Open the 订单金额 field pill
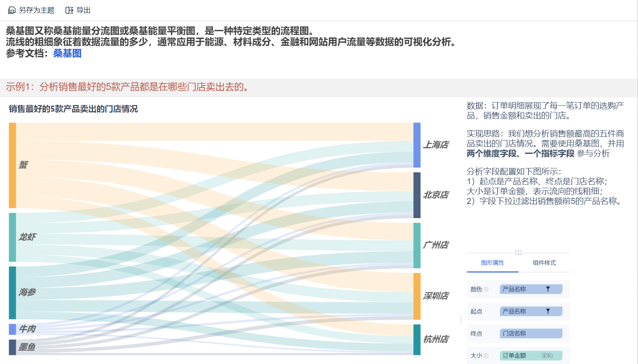The height and width of the screenshot is (364, 638). (515, 355)
